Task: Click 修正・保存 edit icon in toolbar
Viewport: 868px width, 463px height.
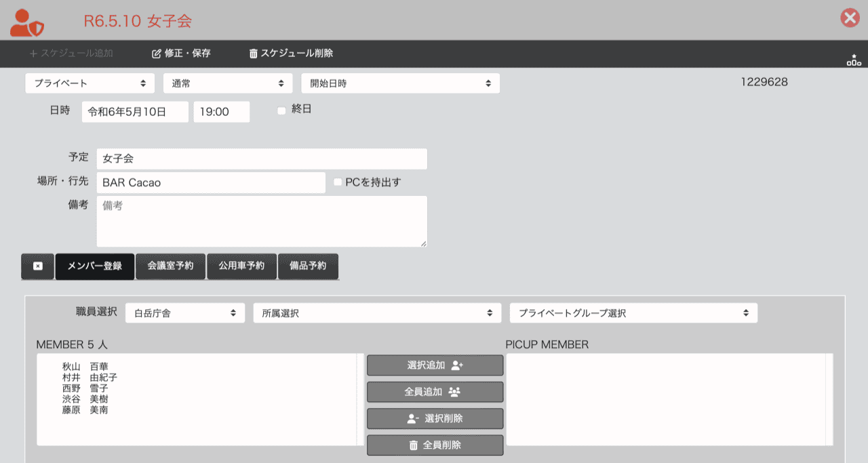Action: click(157, 54)
